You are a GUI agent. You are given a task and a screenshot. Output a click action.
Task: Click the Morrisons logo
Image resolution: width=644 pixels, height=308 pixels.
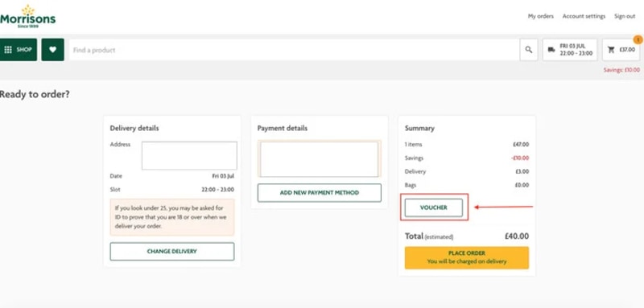point(27,16)
